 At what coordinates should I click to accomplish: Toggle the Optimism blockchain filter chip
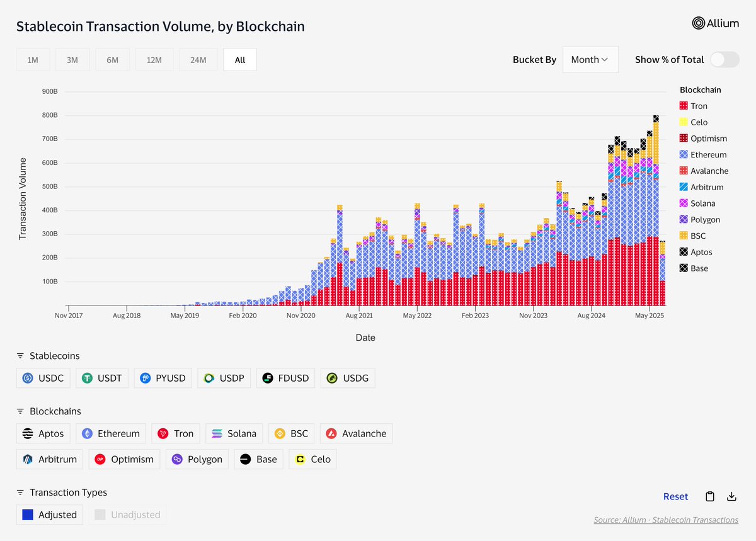[x=125, y=459]
